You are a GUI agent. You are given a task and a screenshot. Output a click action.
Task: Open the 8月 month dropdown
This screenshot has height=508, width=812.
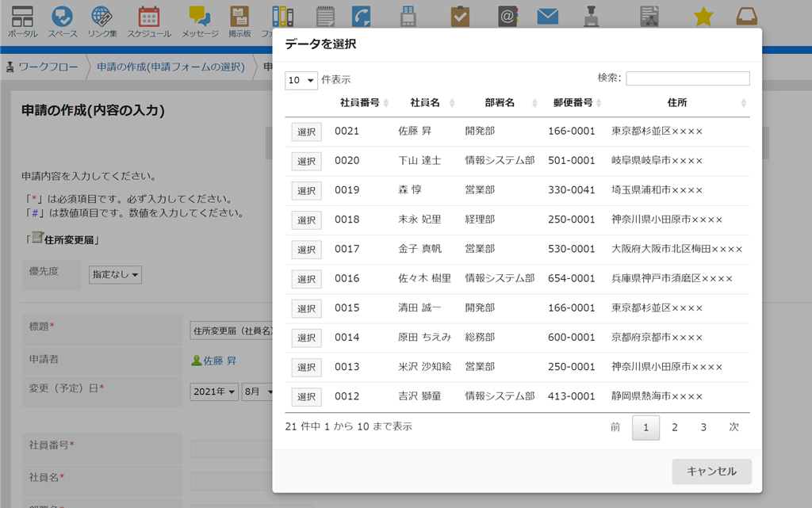click(258, 392)
